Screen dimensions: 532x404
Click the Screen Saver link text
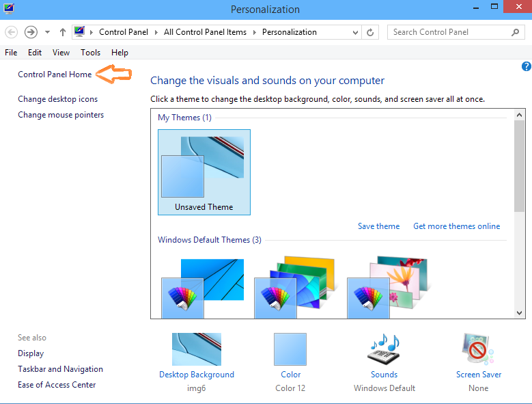tap(479, 375)
